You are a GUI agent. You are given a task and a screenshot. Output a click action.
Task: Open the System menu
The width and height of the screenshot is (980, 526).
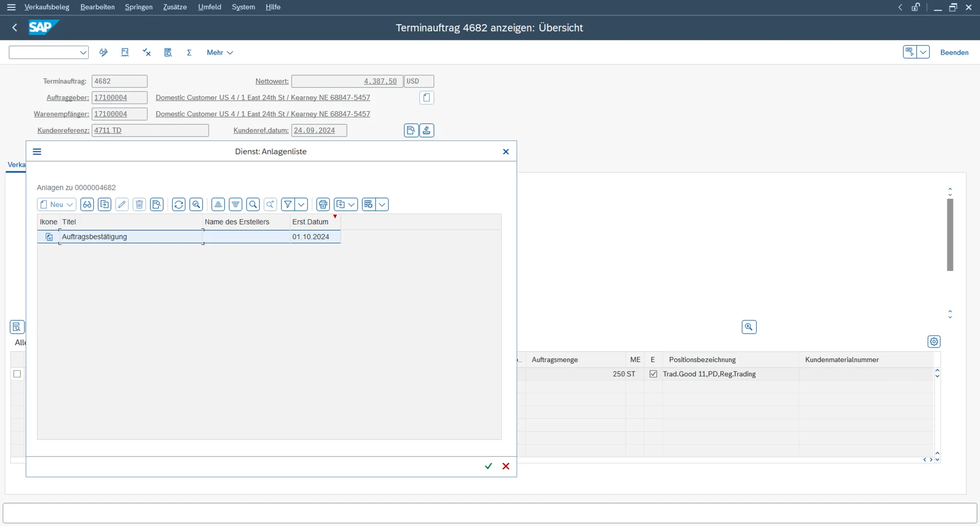243,7
